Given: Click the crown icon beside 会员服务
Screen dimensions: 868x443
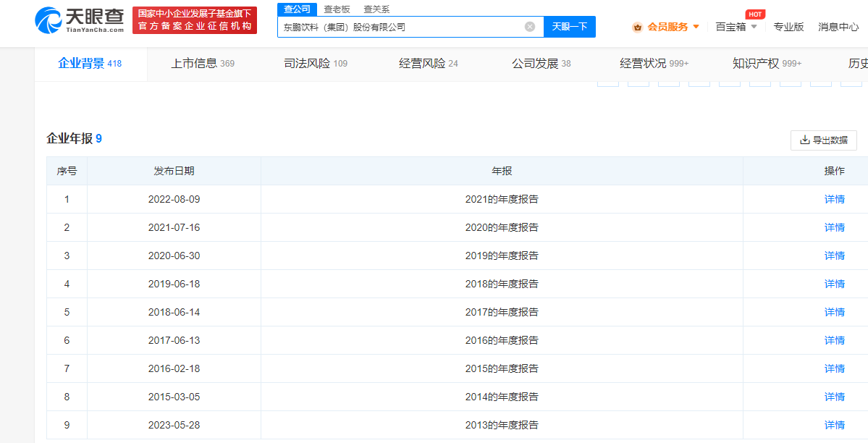Looking at the screenshot, I should point(637,28).
